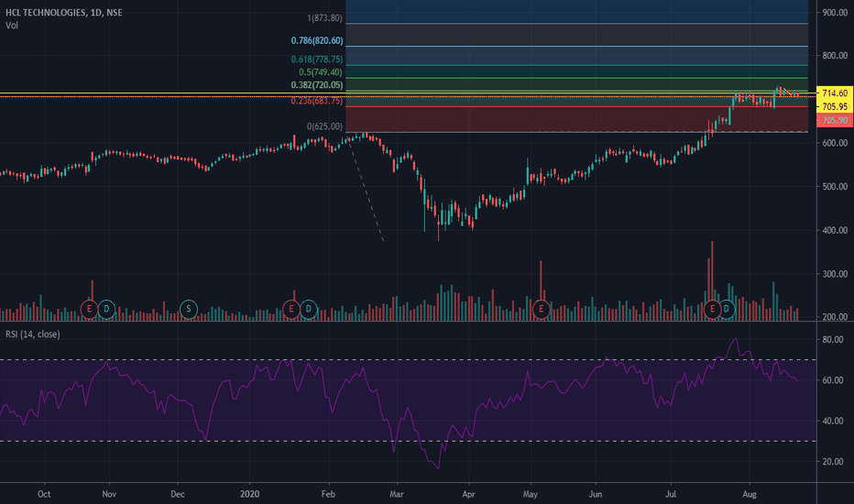Click the 600.00 price axis label

(x=835, y=143)
